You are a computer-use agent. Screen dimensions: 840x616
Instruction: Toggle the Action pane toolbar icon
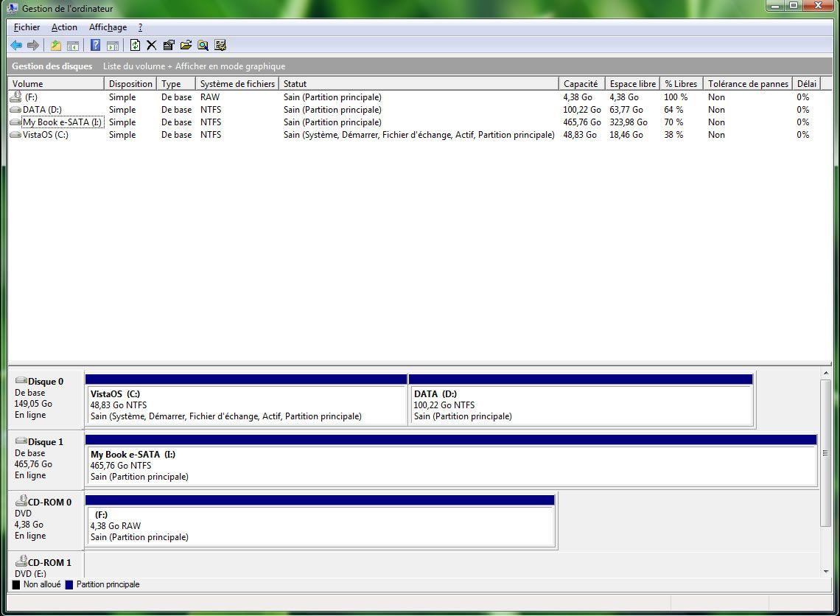click(x=113, y=46)
